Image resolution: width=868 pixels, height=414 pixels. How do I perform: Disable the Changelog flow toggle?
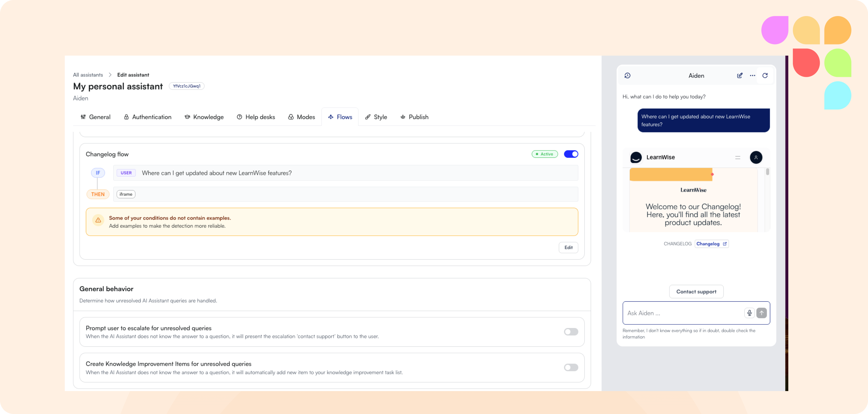(x=571, y=154)
